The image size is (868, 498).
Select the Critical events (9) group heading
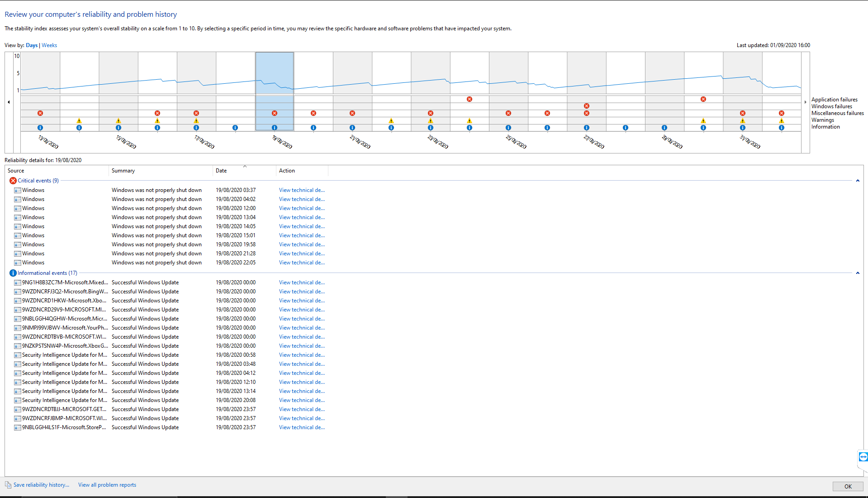click(38, 181)
